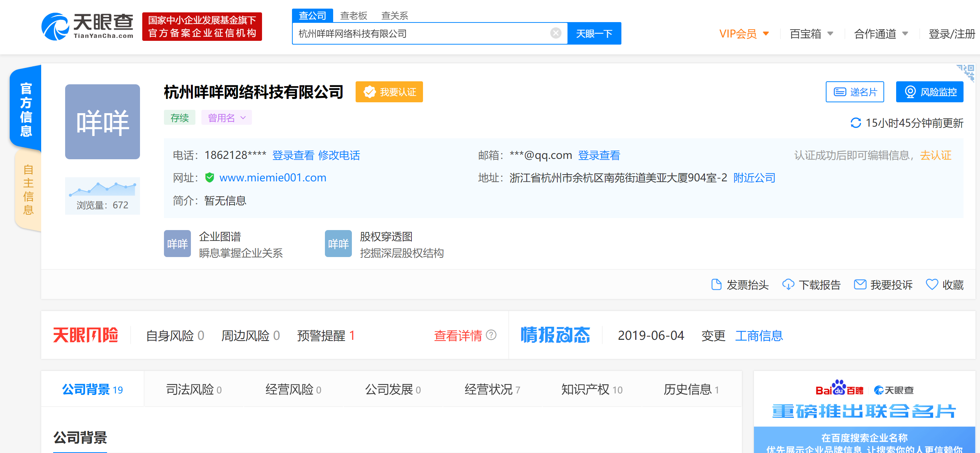Click the company title 杭州咩咩网络科技有限公司

(254, 92)
